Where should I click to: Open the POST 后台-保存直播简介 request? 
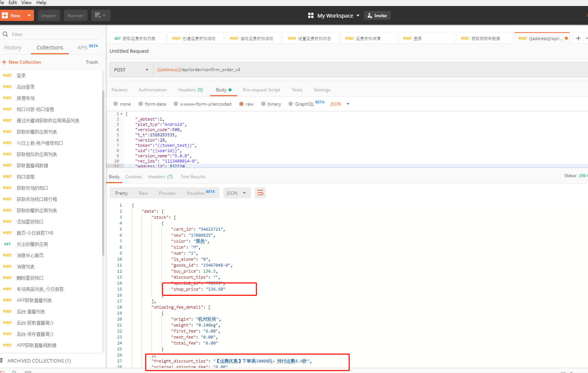click(x=51, y=334)
